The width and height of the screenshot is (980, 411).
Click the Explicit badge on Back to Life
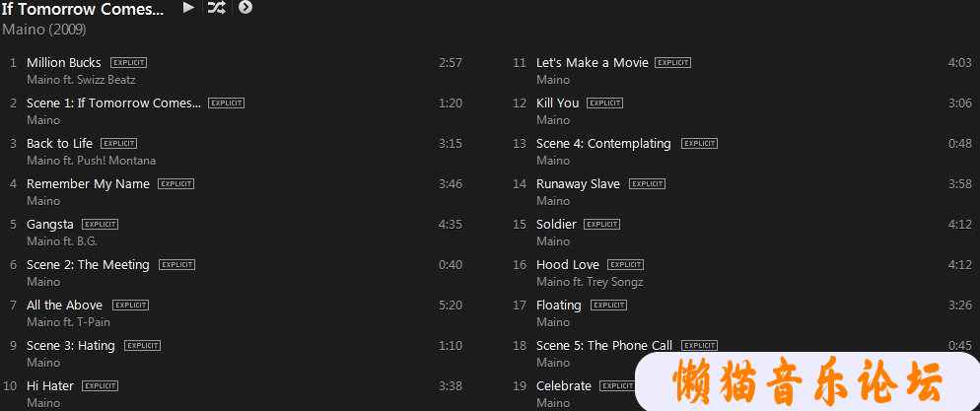[x=118, y=144]
